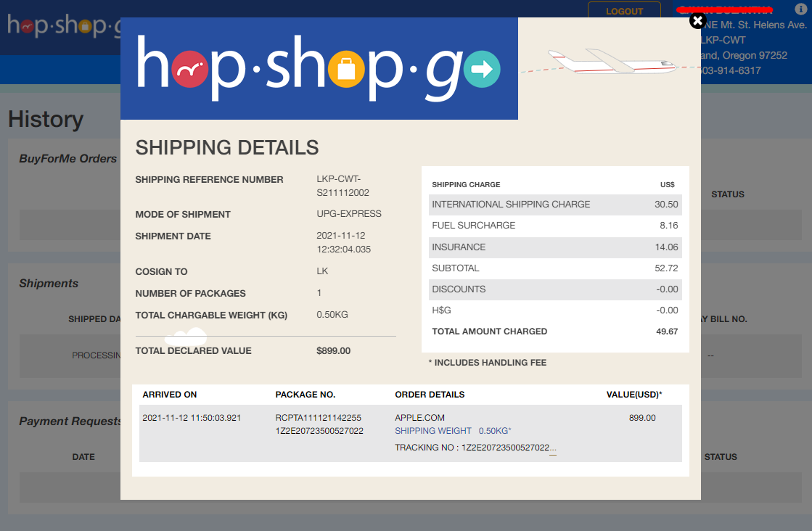Click shipment date 2021-11-12 value

pos(343,242)
